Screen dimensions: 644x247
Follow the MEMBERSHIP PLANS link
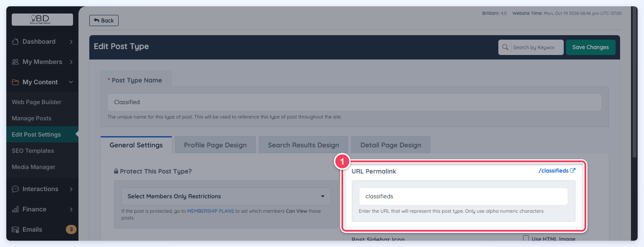click(211, 211)
